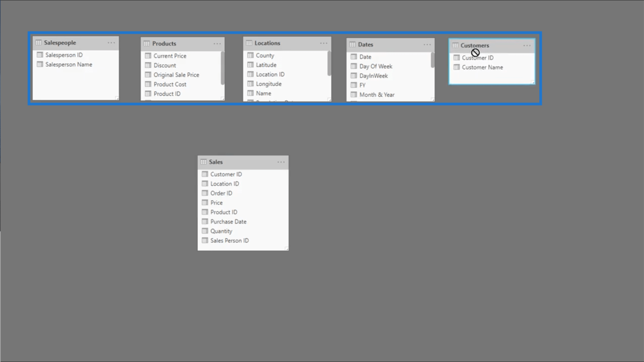Open the Salespeople table options menu
Viewport: 644px width, 362px height.
click(x=111, y=43)
